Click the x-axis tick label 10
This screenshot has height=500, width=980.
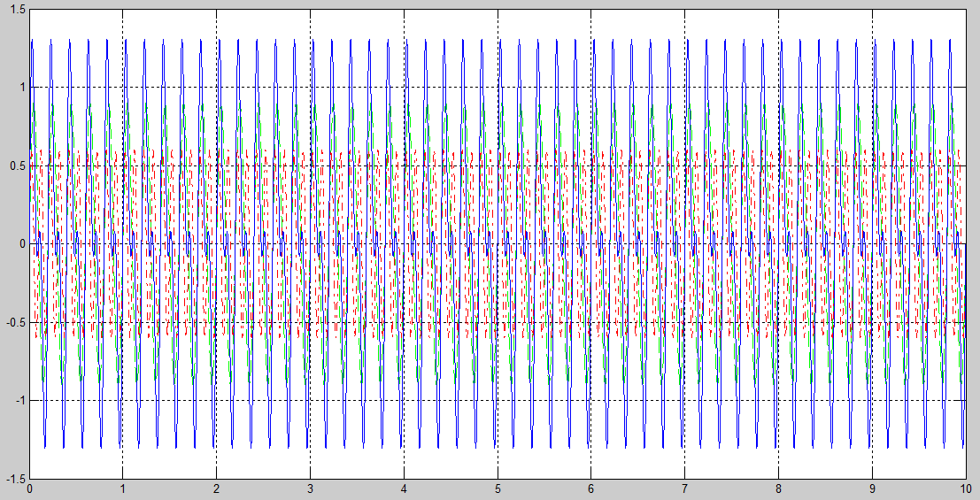[965, 488]
